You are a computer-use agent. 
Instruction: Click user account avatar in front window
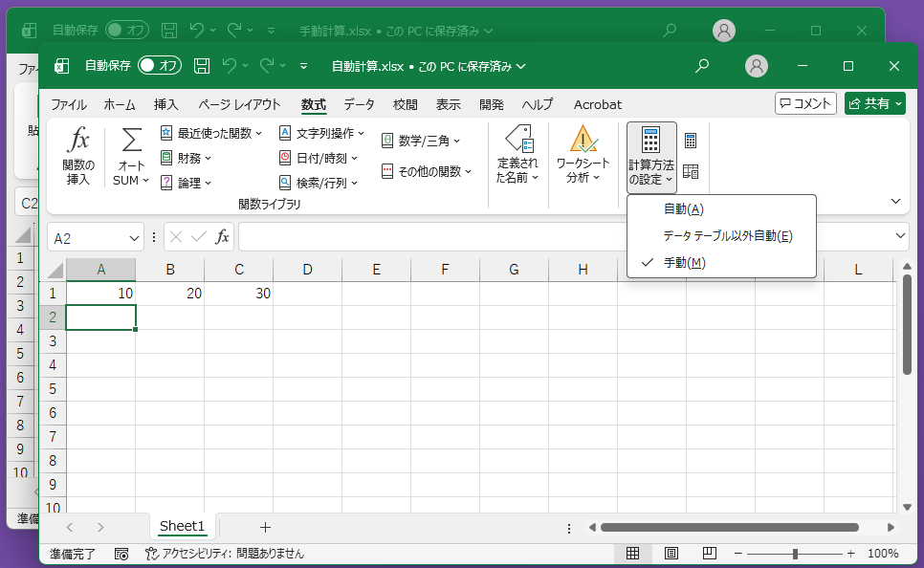click(x=757, y=66)
